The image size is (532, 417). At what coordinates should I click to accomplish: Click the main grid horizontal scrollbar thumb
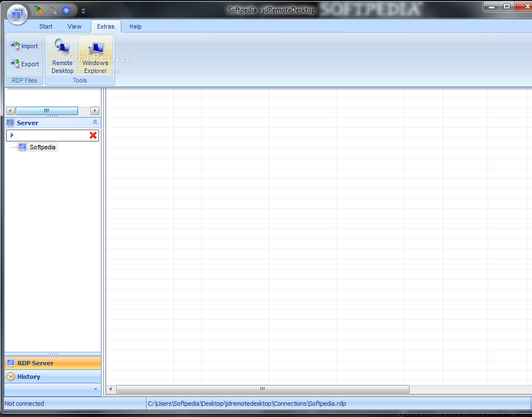(x=263, y=389)
